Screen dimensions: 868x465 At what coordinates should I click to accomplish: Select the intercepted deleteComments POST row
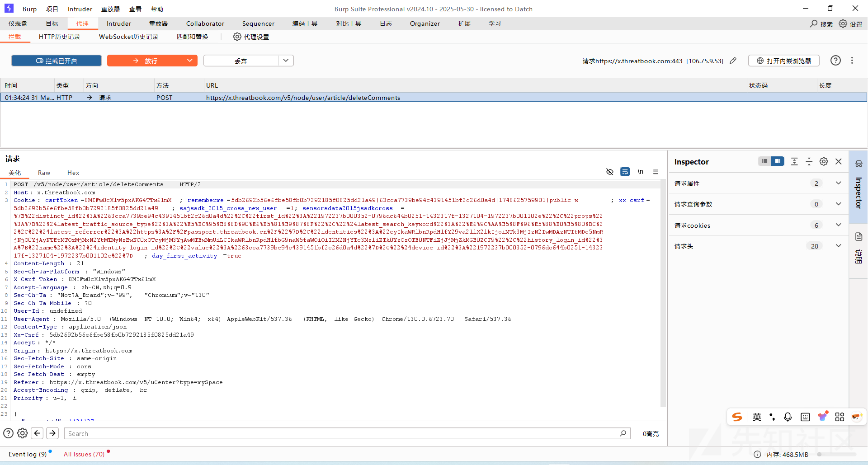[434, 97]
